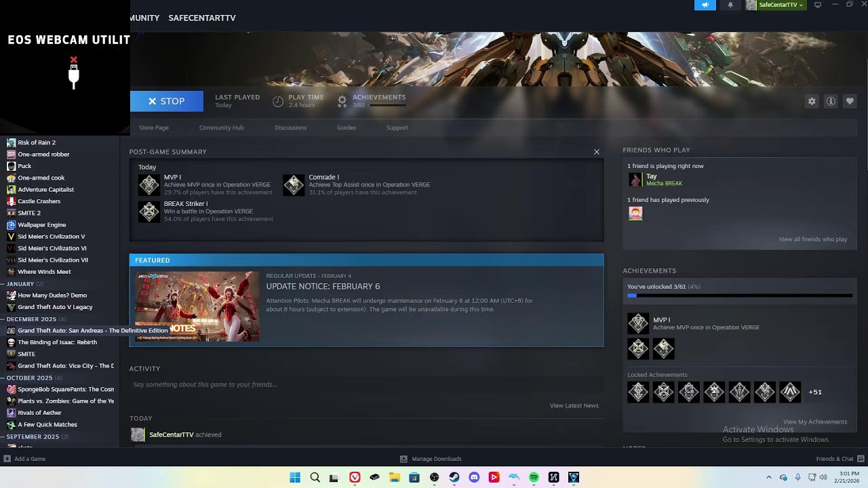Viewport: 868px width, 488px height.
Task: Click the last locked achievement icon before +51
Action: coord(790,392)
